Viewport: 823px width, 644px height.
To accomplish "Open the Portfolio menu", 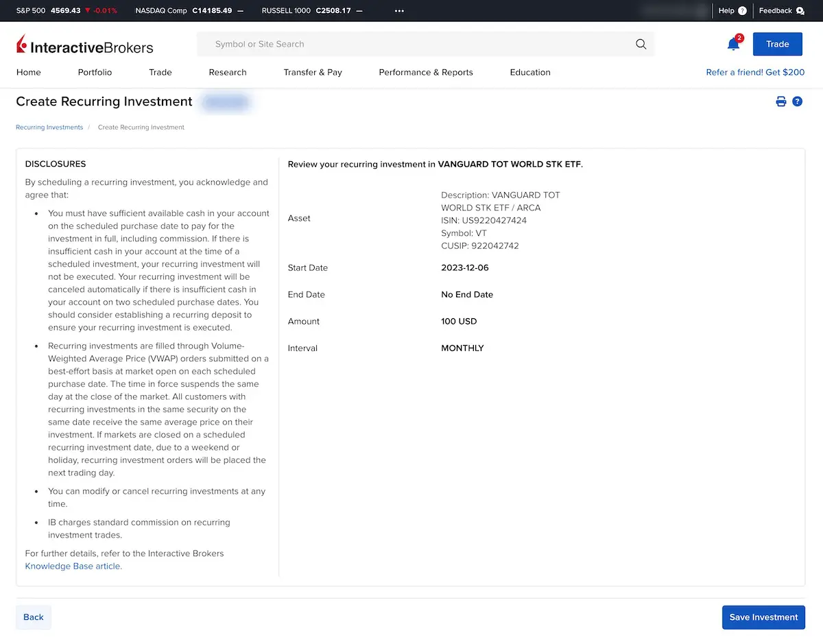I will click(95, 72).
